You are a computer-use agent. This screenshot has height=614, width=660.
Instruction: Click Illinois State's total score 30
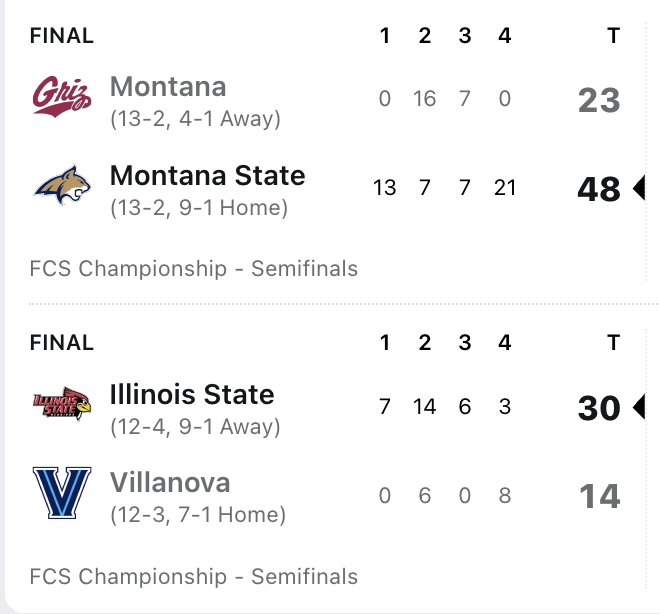pos(599,408)
